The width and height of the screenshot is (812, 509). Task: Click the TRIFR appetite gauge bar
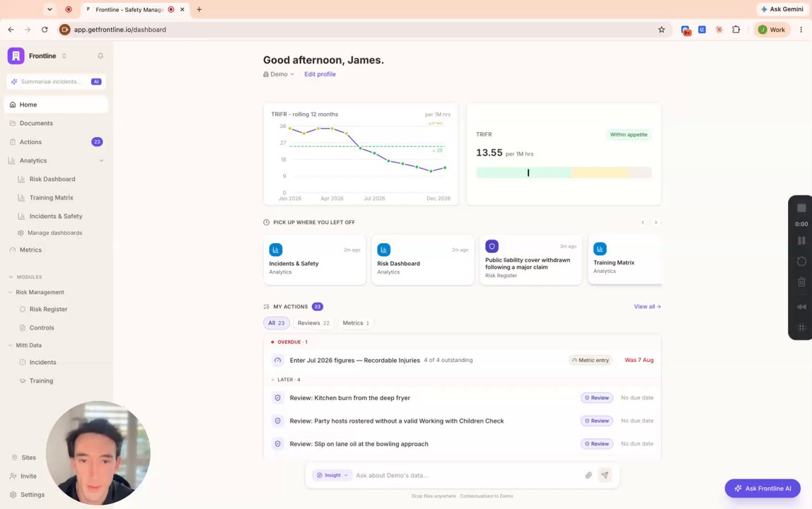click(564, 172)
